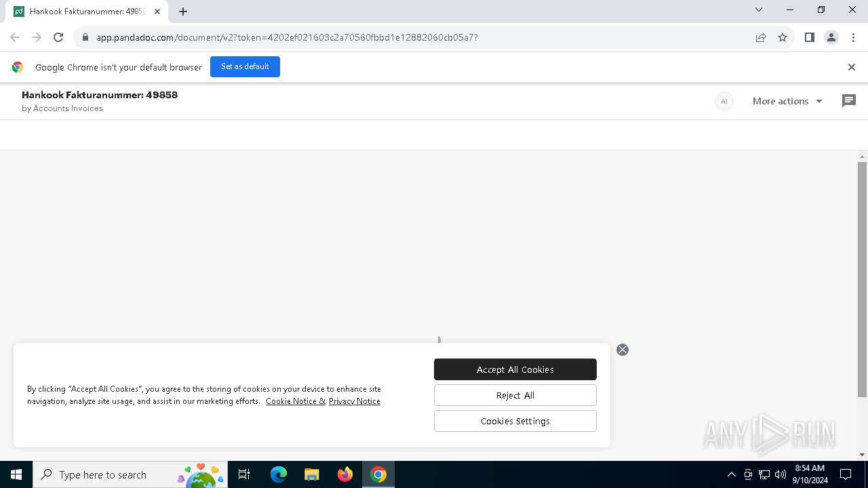Open volume control tray icon
This screenshot has height=488, width=868.
click(781, 474)
